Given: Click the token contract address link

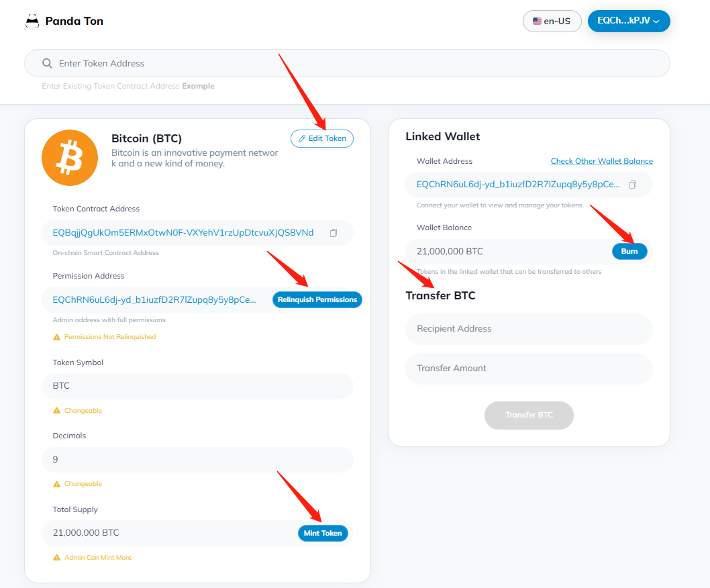Looking at the screenshot, I should (183, 233).
